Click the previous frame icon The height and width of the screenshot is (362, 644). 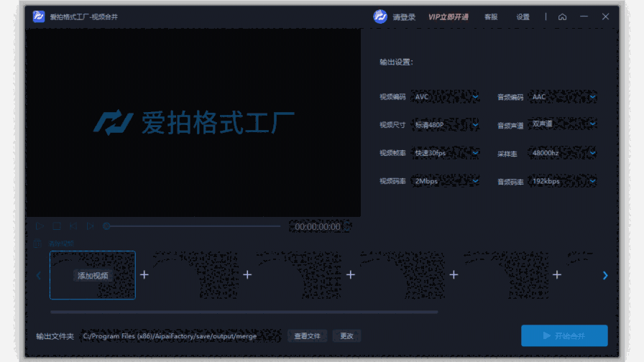coord(73,226)
